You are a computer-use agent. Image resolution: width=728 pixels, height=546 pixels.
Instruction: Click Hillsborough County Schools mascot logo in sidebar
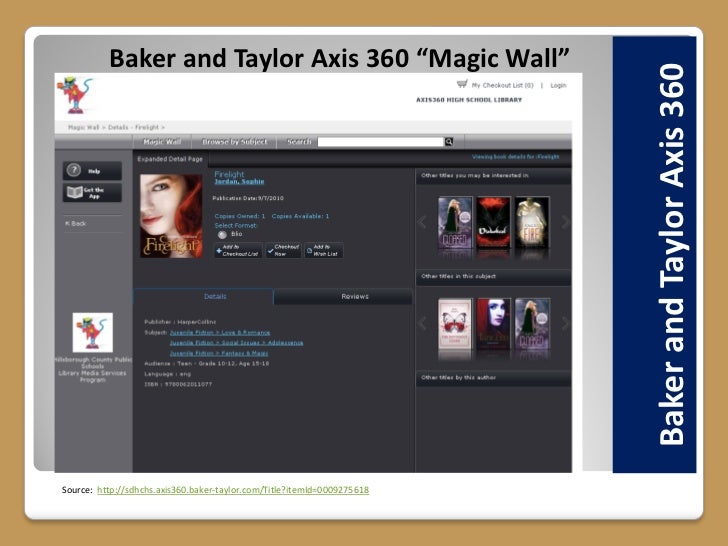[92, 332]
